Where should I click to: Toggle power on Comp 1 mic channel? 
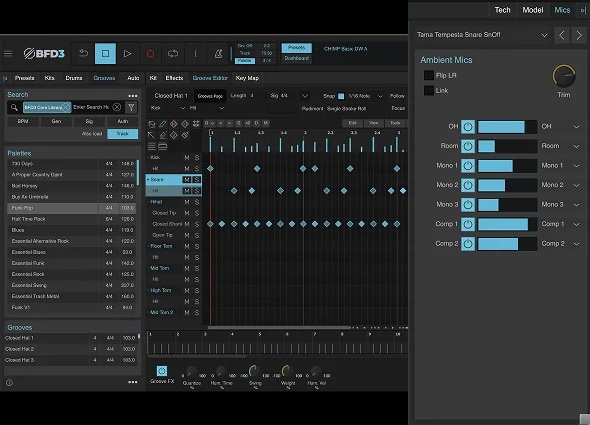coord(468,224)
